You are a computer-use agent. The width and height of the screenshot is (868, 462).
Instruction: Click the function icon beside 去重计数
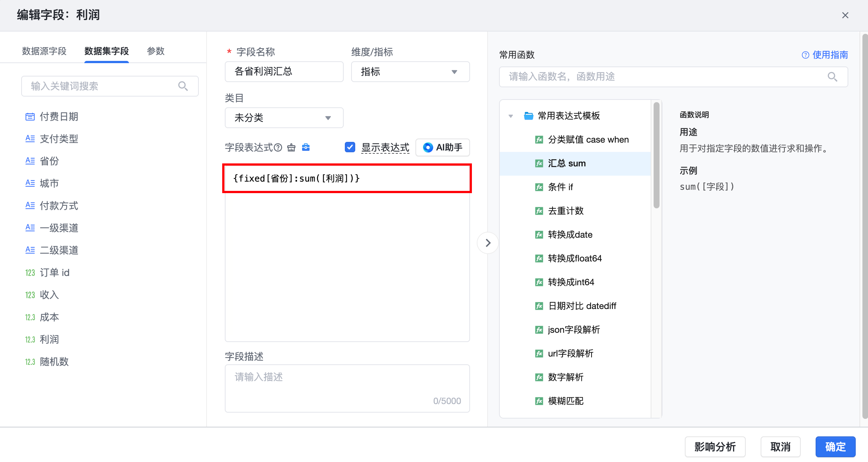(x=539, y=211)
